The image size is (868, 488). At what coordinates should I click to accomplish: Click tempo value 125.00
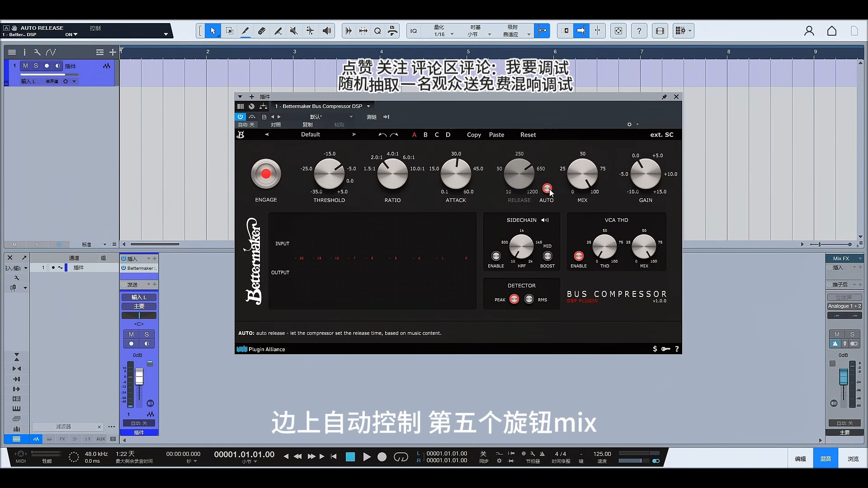tap(602, 454)
